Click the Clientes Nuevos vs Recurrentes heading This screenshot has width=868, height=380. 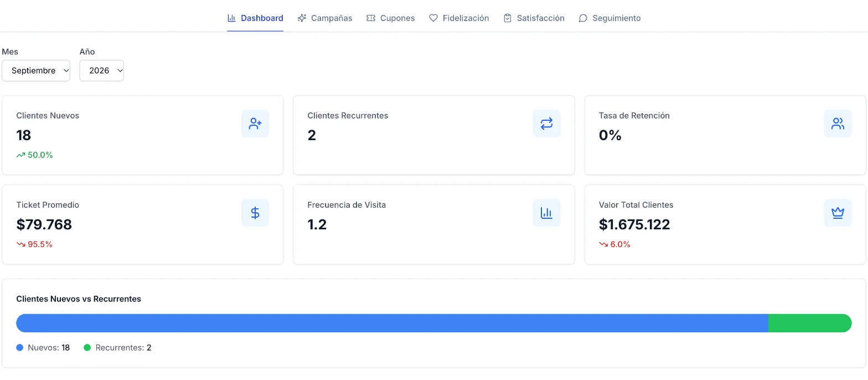point(79,299)
